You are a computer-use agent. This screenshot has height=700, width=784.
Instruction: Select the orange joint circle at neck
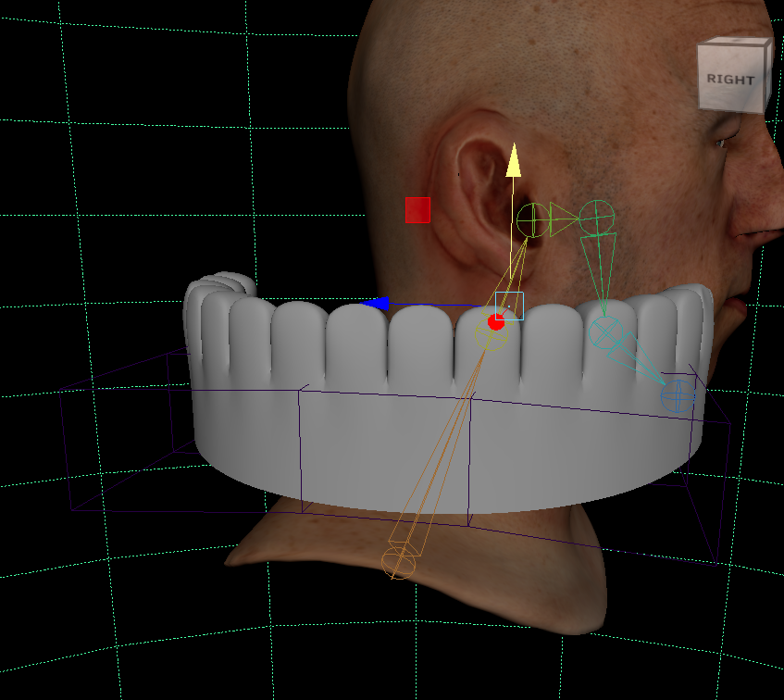[399, 563]
